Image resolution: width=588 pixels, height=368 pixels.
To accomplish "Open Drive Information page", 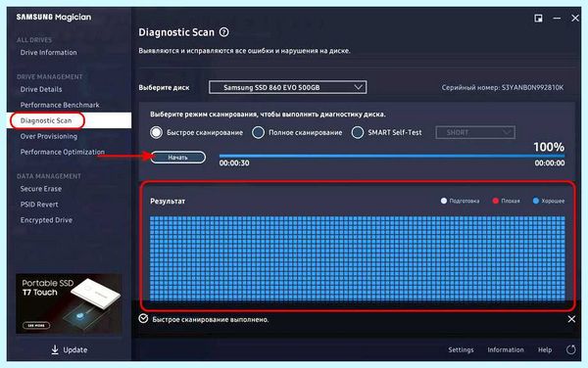I will [48, 53].
